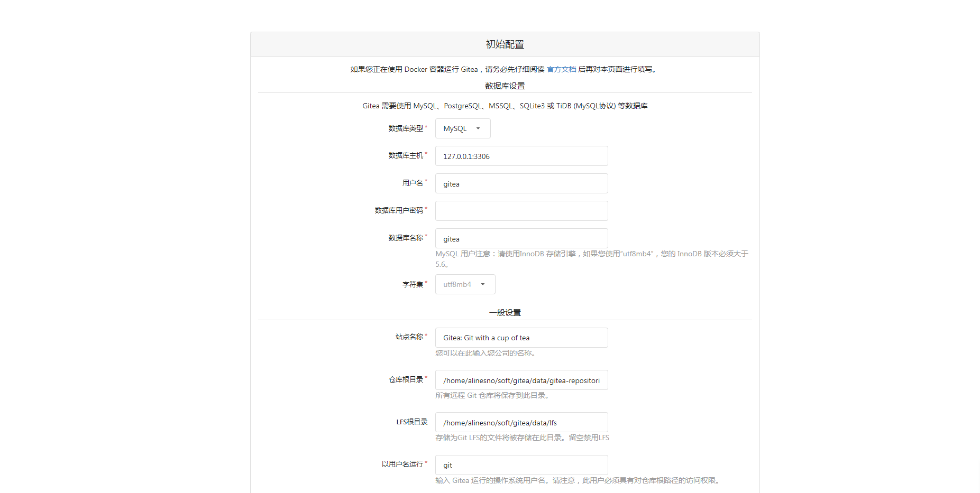Click the 字符集 label
Image resolution: width=980 pixels, height=493 pixels.
(413, 284)
